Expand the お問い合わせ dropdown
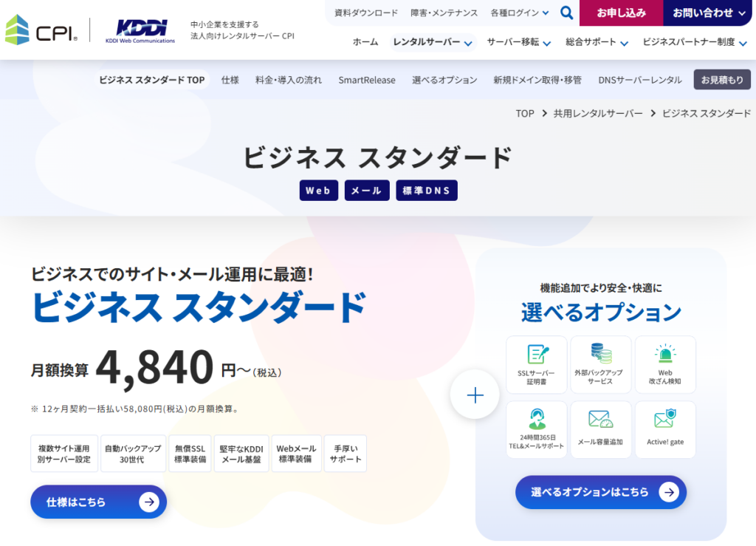 pyautogui.click(x=709, y=13)
